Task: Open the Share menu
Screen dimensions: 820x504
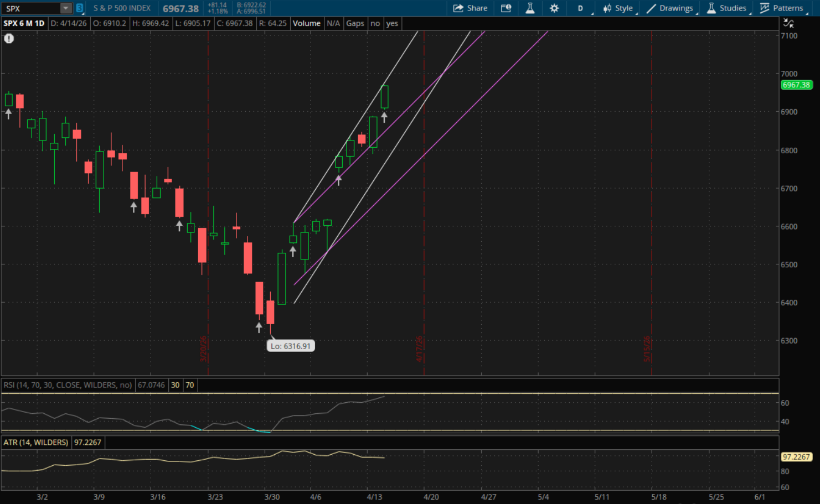Action: point(470,8)
